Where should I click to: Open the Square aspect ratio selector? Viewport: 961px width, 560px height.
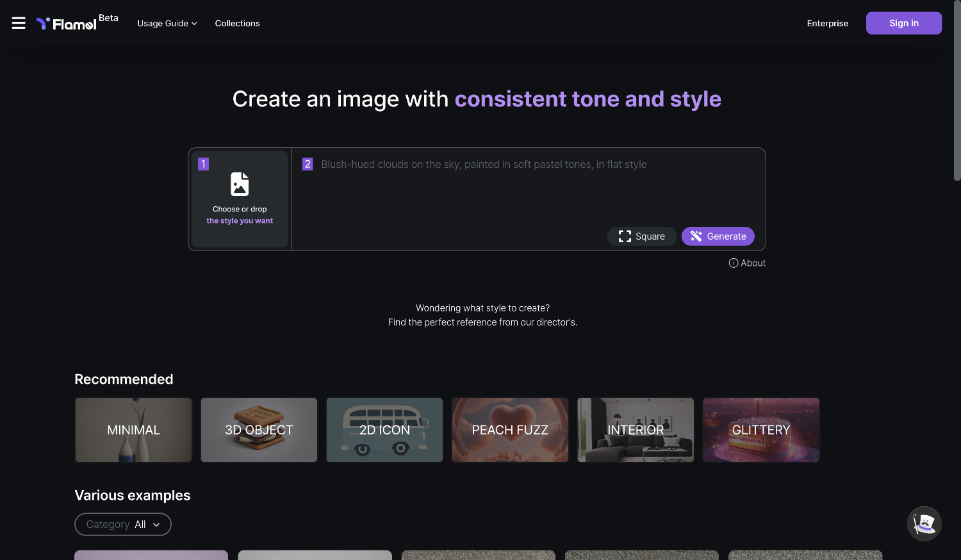coord(641,236)
